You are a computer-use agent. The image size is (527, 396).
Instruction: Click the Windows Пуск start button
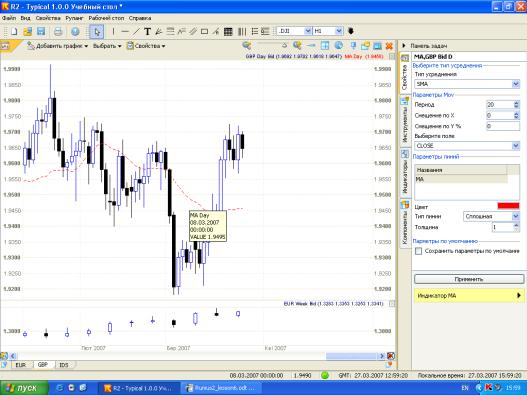pyautogui.click(x=23, y=388)
